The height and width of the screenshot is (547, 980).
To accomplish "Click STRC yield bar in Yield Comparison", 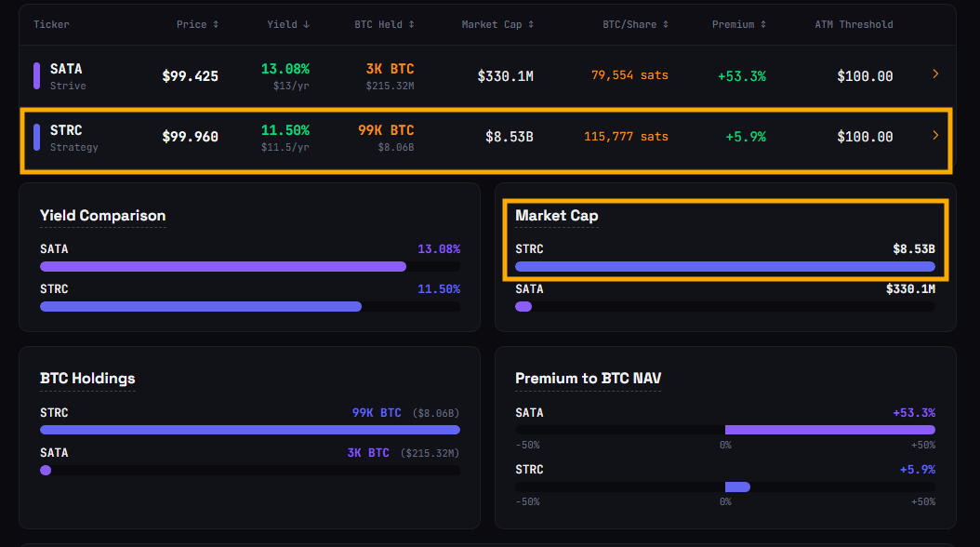I will tap(201, 306).
